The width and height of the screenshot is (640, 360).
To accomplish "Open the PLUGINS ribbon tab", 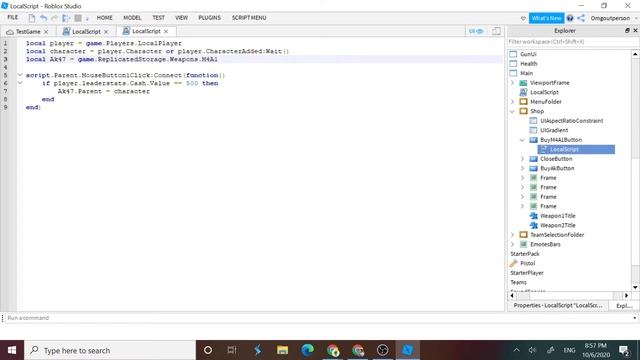I will click(209, 18).
